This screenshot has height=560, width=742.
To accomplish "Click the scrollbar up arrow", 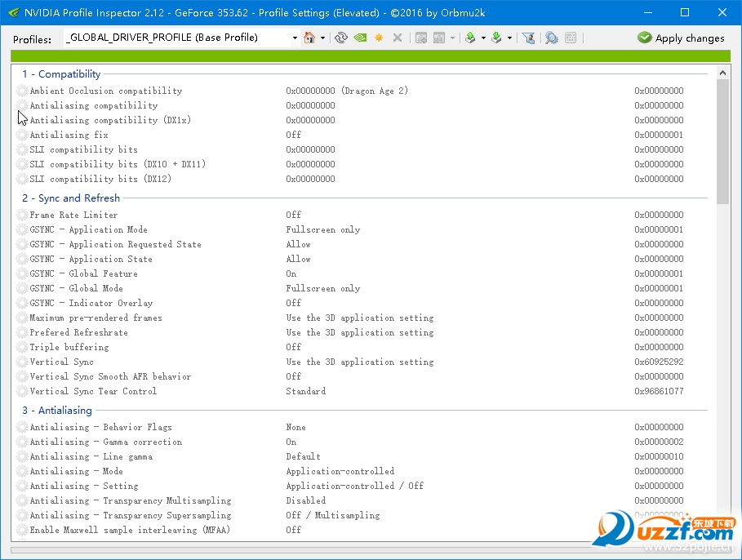I will [x=722, y=73].
